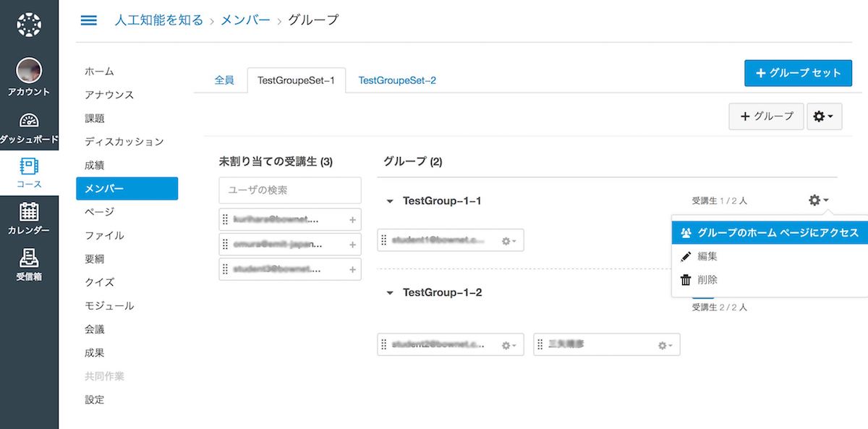868x429 pixels.
Task: Open gear dropdown for TestGroup-1-1
Action: click(x=818, y=200)
